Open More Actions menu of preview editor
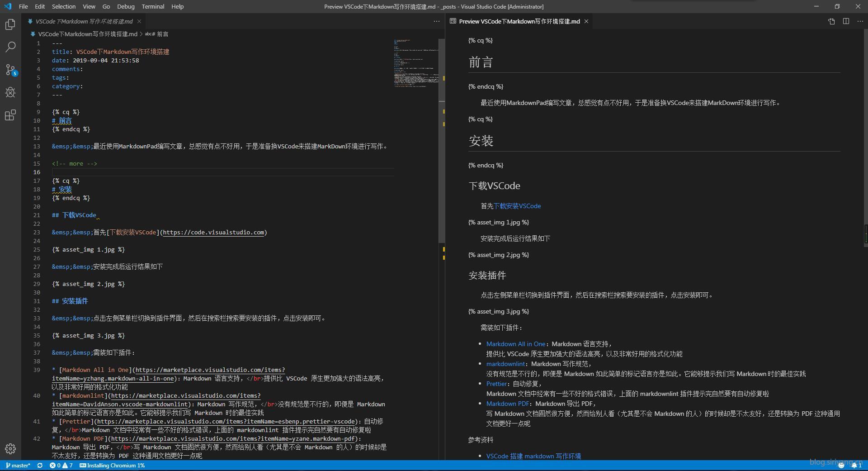 [860, 21]
